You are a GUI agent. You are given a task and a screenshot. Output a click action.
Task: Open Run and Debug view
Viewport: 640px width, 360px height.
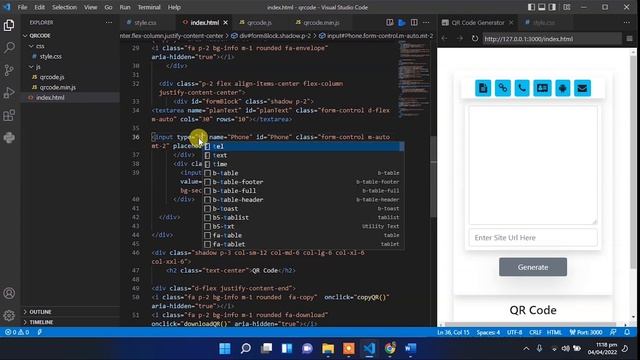(x=9, y=93)
